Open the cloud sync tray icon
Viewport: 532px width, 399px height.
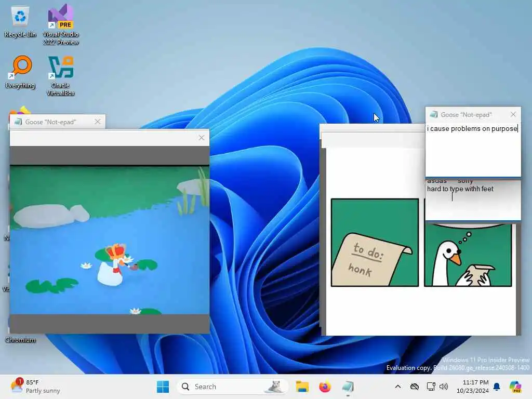tap(414, 387)
